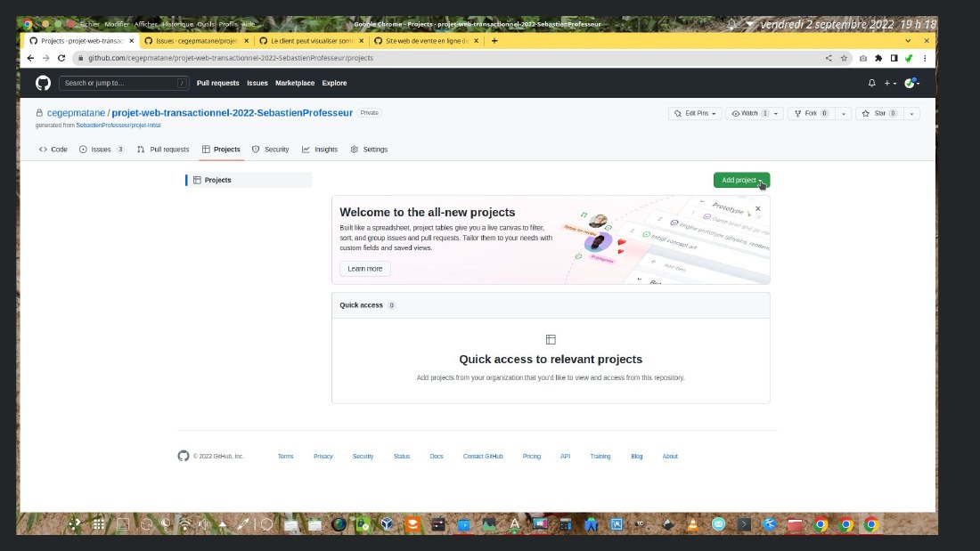The height and width of the screenshot is (551, 980).
Task: Click the screenshot camera extension icon
Action: 863,58
